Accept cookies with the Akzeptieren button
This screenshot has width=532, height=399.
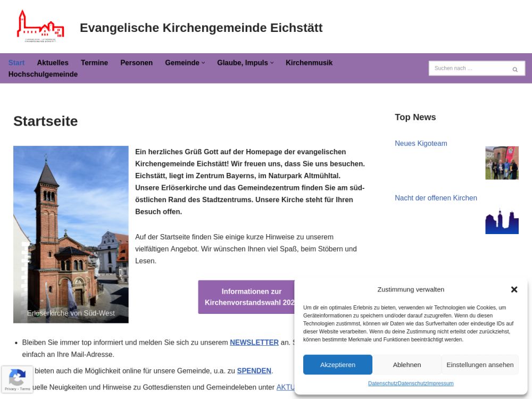337,364
